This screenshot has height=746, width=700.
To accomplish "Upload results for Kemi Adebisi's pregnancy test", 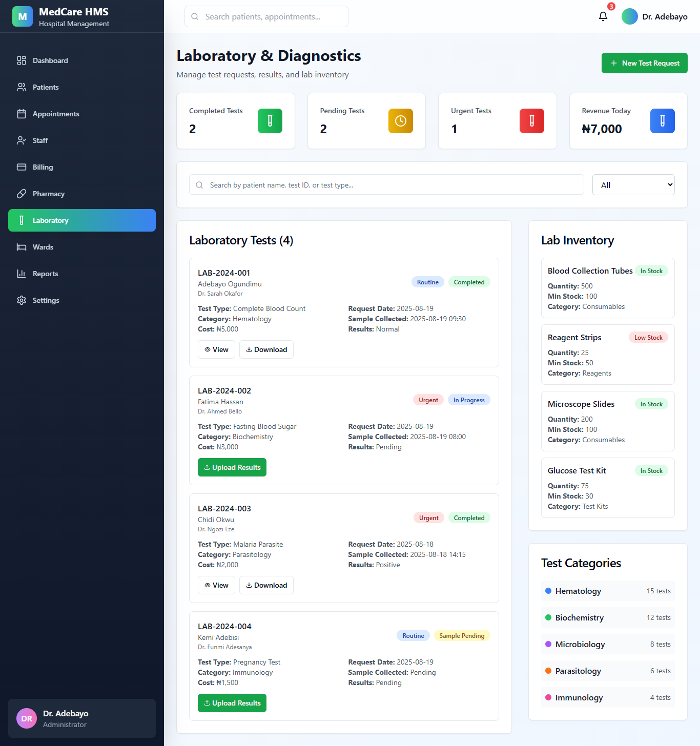I will click(x=232, y=703).
